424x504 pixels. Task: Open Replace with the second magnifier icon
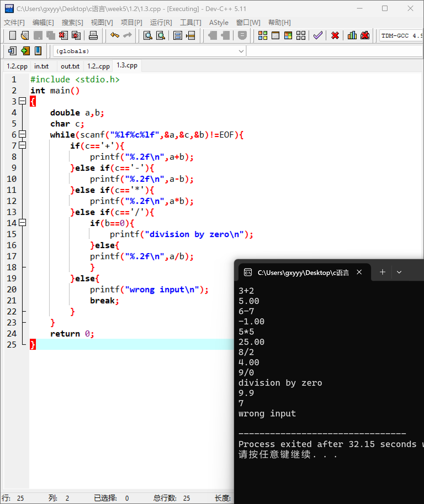[161, 35]
